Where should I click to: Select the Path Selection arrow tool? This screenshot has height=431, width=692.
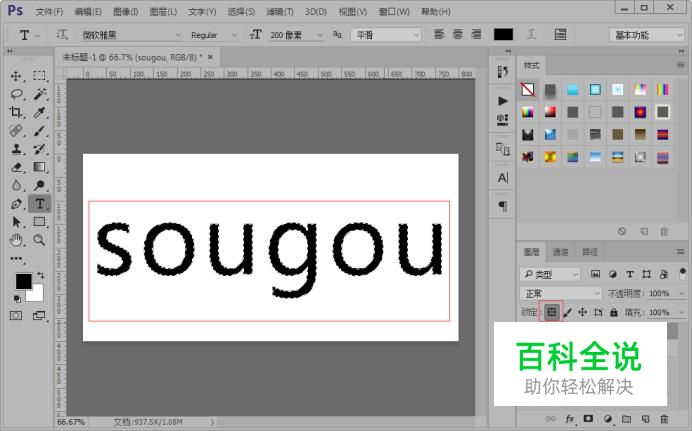(16, 221)
